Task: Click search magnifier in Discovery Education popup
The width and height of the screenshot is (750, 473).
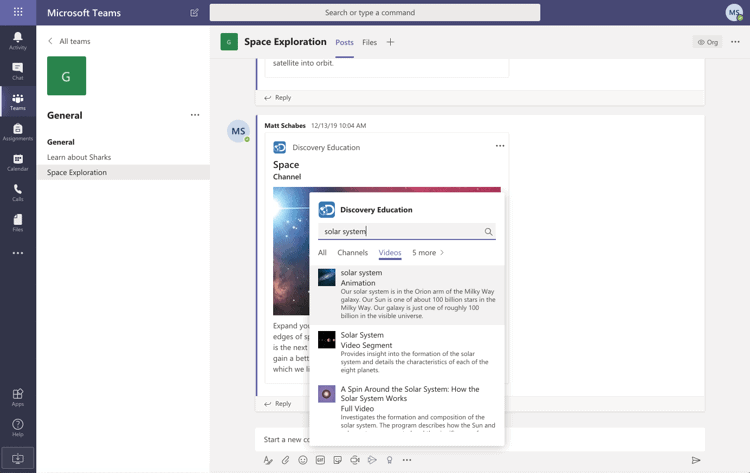Action: click(x=488, y=232)
